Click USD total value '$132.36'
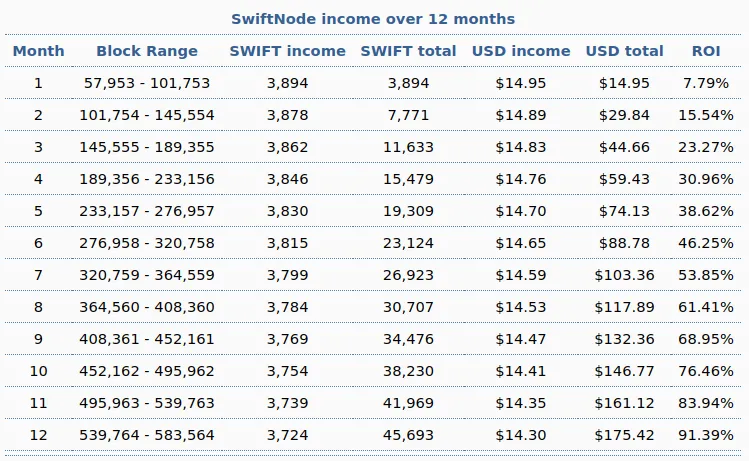This screenshot has height=461, width=749. tap(624, 339)
